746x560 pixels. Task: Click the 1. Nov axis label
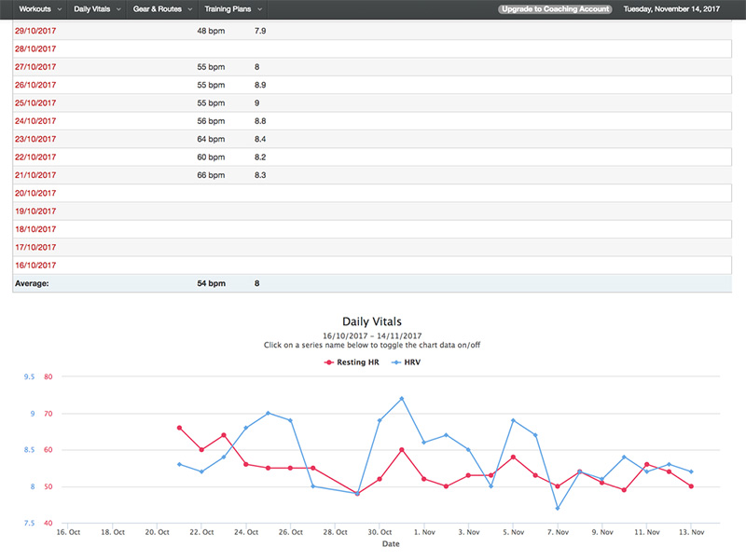[x=424, y=532]
